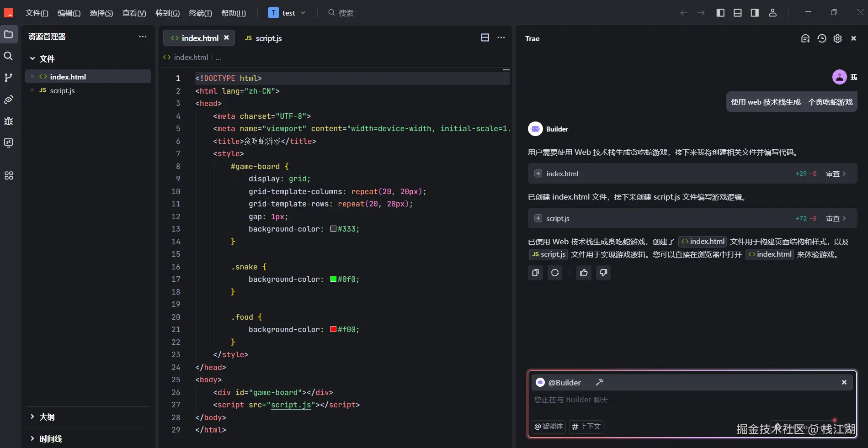The width and height of the screenshot is (868, 448).
Task: Remove the @Builder mention from input
Action: point(844,382)
